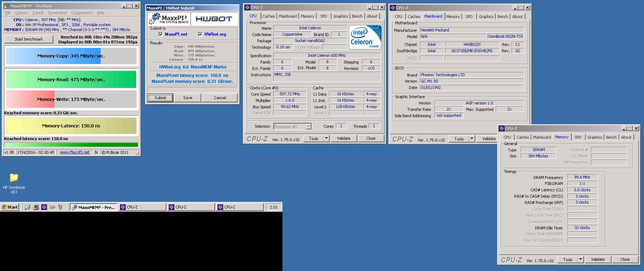The image size is (644, 271).
Task: Open SPD tab in CPU-Z Memory window
Action: pyautogui.click(x=578, y=137)
